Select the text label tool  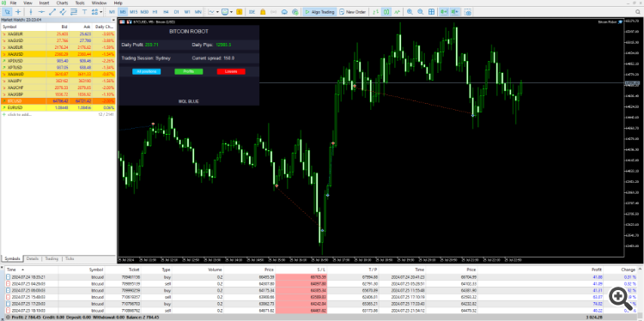pos(85,12)
